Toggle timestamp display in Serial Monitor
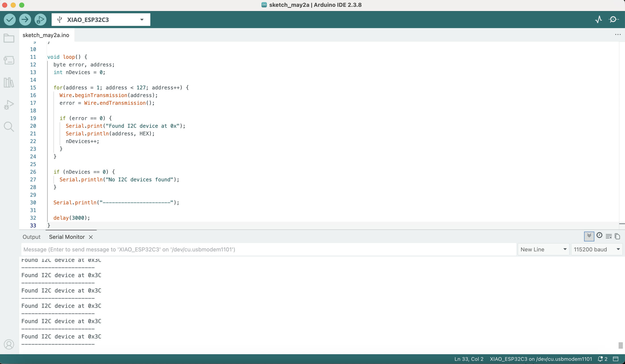The width and height of the screenshot is (625, 364). pyautogui.click(x=599, y=236)
